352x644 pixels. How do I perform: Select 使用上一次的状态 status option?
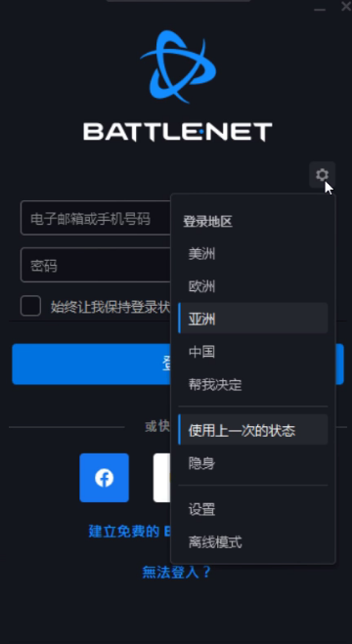coord(253,430)
